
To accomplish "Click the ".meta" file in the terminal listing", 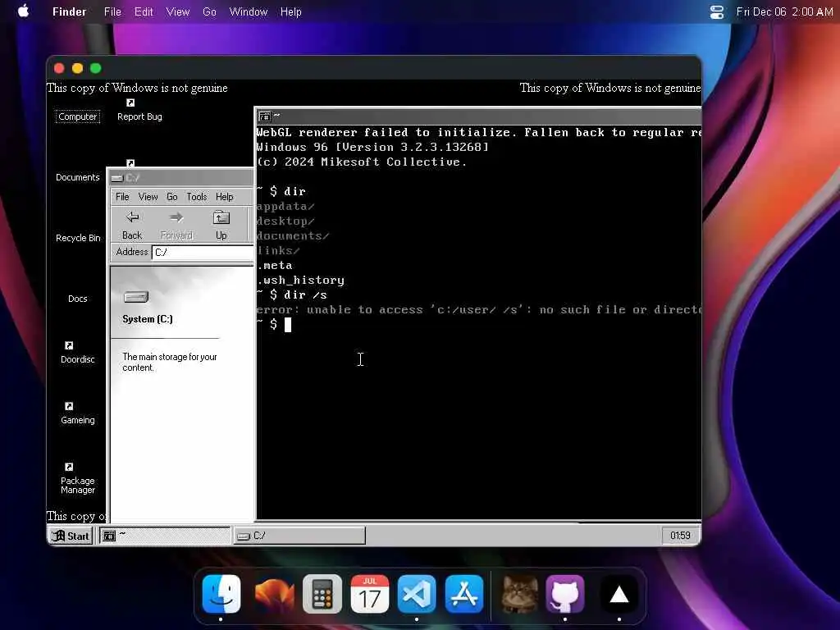I will point(275,265).
